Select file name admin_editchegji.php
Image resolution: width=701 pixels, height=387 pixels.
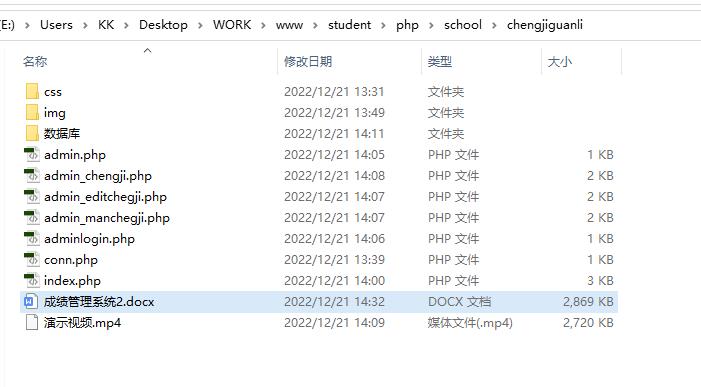pos(106,197)
